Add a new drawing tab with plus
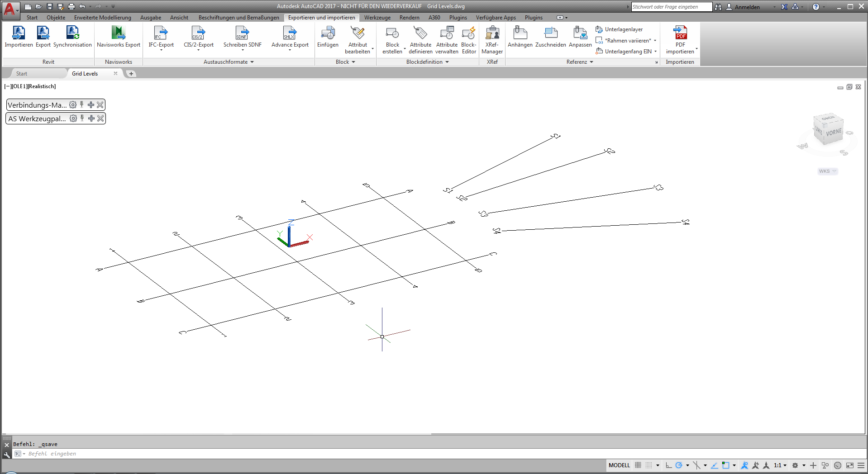This screenshot has height=474, width=868. click(x=131, y=74)
